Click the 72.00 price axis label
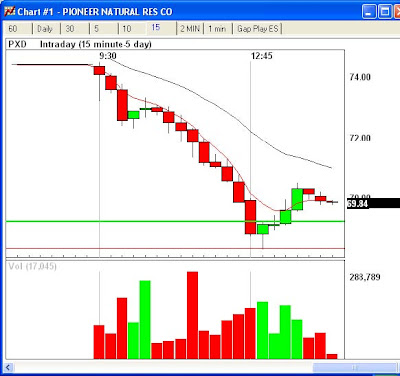Image resolution: width=400 pixels, height=376 pixels. tap(360, 138)
